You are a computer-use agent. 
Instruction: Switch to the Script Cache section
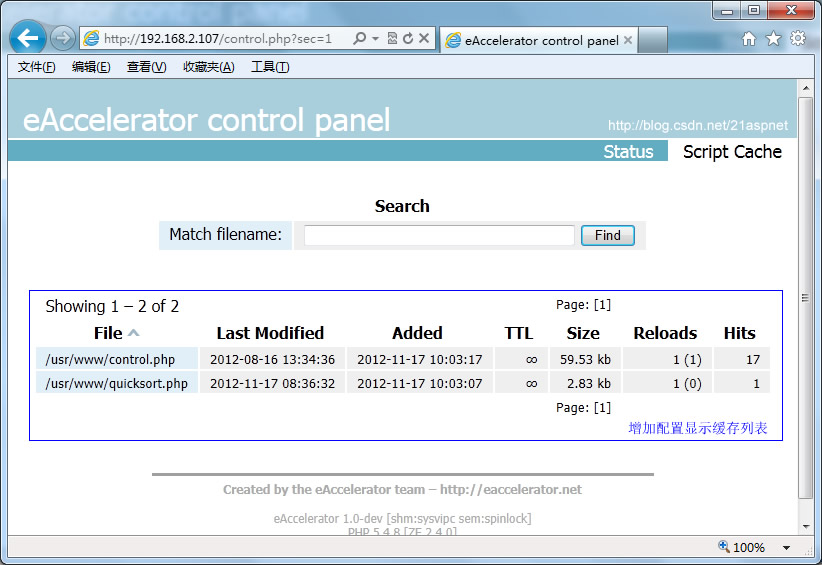732,151
